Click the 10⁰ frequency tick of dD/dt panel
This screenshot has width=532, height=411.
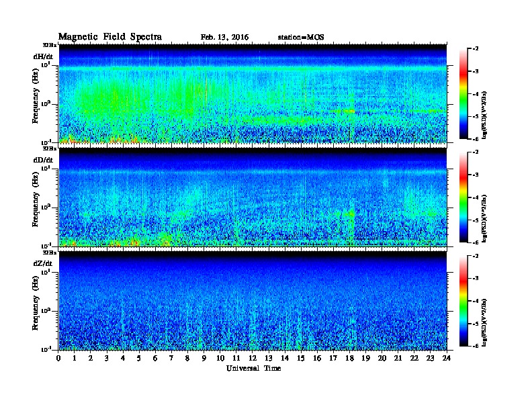46,207
